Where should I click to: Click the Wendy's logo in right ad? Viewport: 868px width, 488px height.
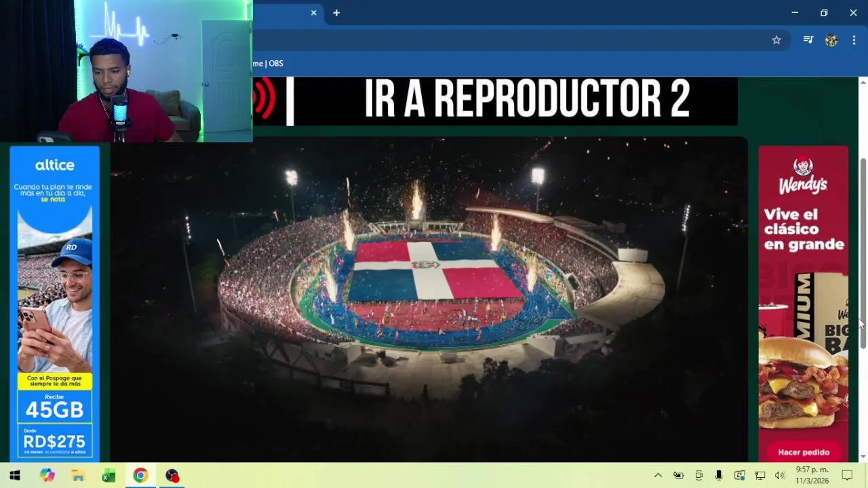804,176
